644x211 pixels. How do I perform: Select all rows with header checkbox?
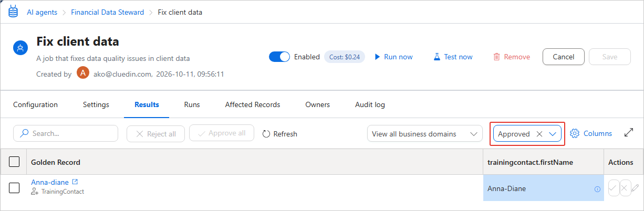click(15, 162)
